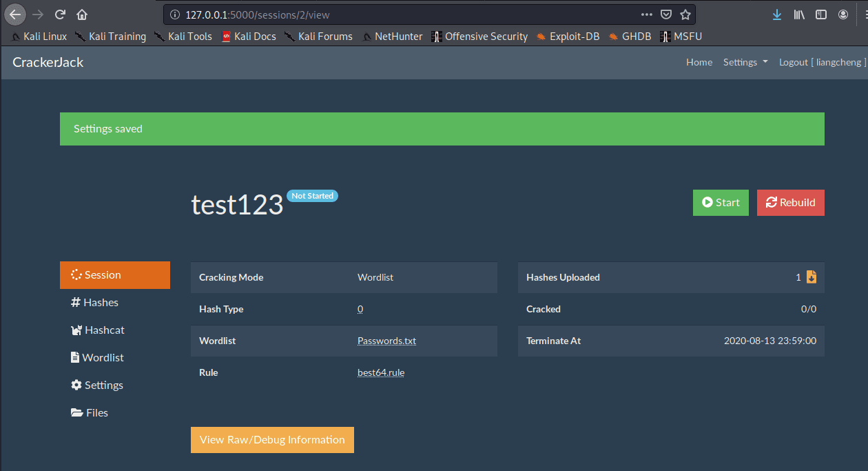Toggle the browser sidebar icon

pos(820,14)
